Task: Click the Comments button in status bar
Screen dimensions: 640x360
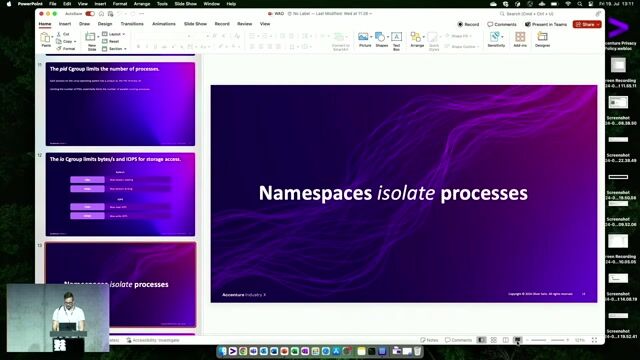Action: [458, 340]
